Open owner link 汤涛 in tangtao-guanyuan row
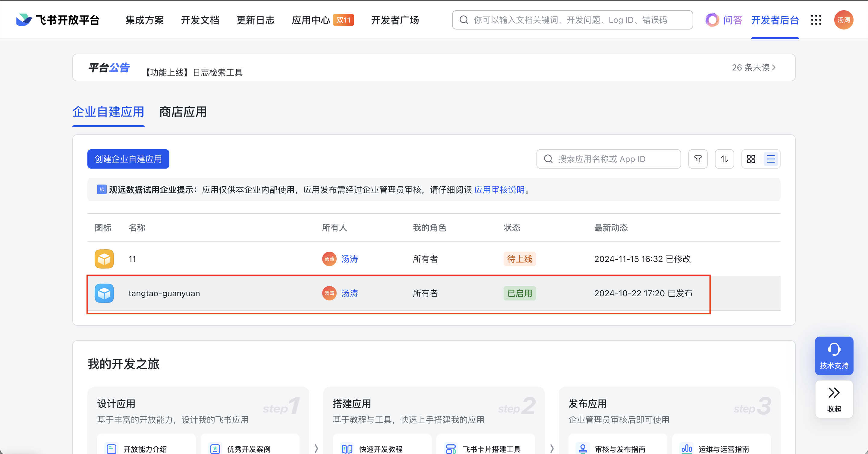 349,293
